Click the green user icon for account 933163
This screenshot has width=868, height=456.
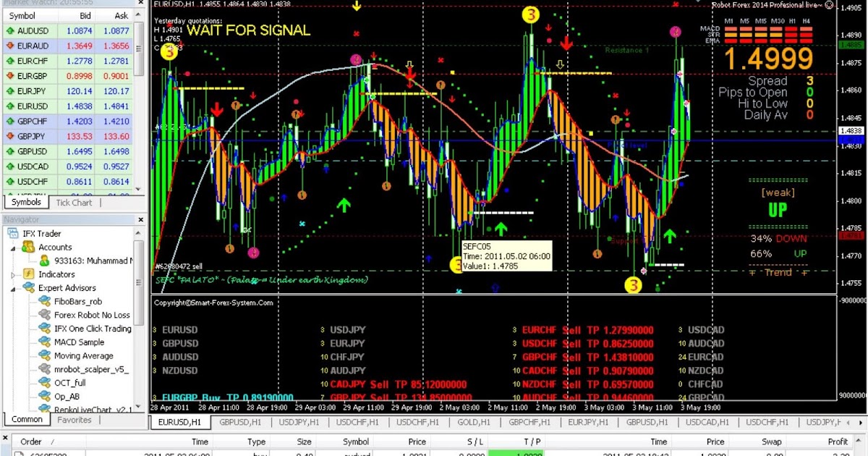coord(44,261)
